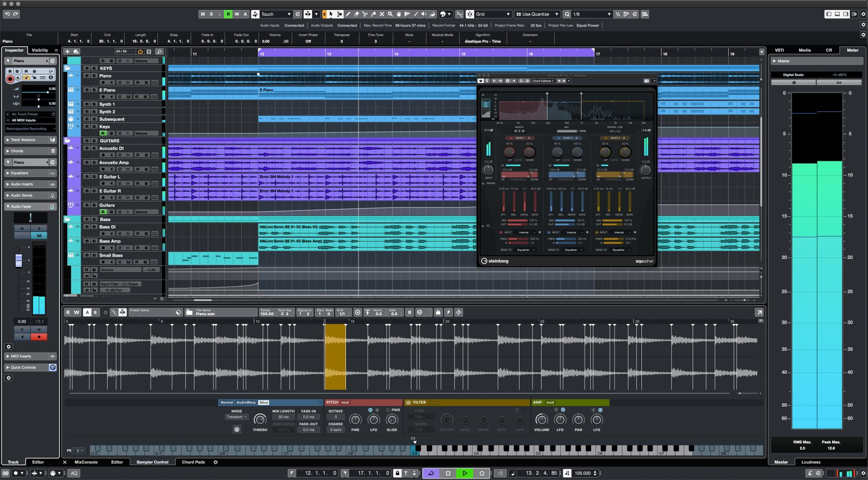This screenshot has width=868, height=480.
Task: Select the Range Selection tool
Action: 339,14
